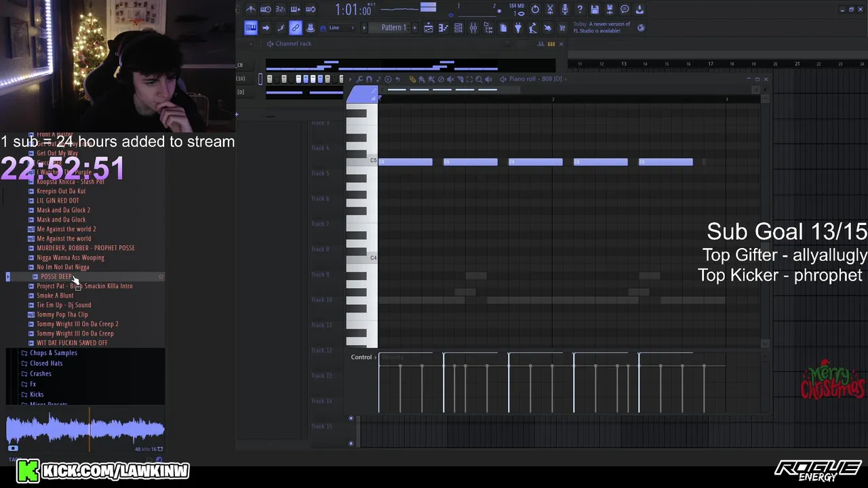This screenshot has width=868, height=488.
Task: Open the help question mark icon
Action: click(580, 9)
